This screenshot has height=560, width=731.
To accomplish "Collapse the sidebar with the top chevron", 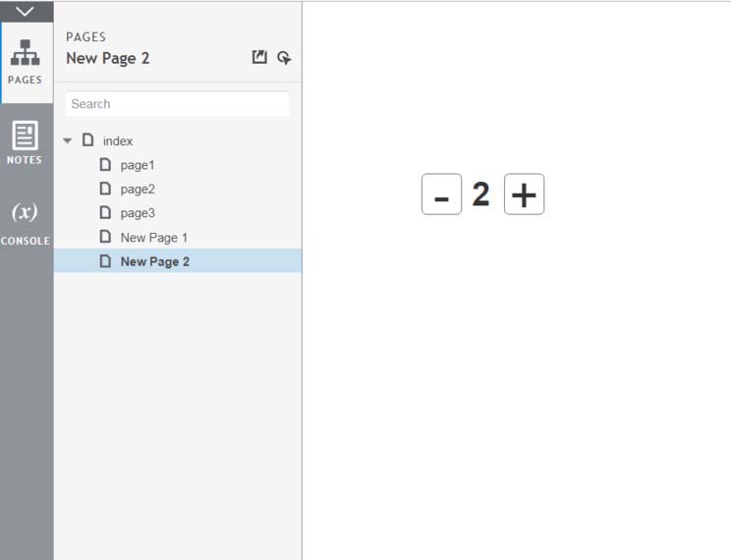I will (x=26, y=11).
